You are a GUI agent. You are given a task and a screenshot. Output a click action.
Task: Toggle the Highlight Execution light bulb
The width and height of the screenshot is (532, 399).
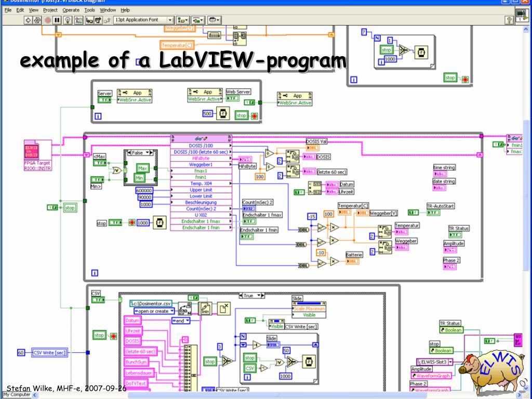point(68,20)
